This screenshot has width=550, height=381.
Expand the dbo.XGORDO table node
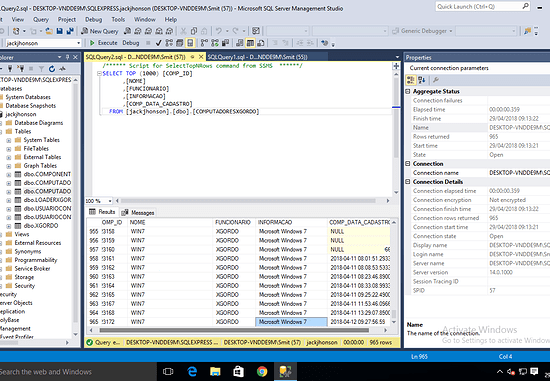click(9, 226)
